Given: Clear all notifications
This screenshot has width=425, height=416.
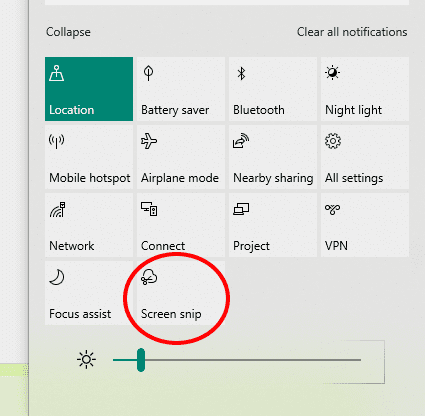Looking at the screenshot, I should pos(352,32).
